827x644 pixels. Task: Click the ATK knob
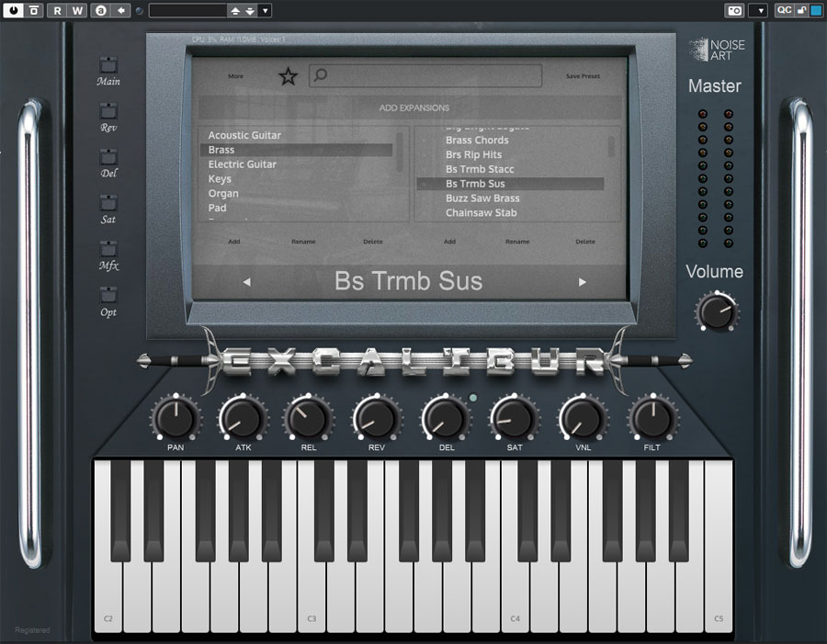tap(244, 417)
